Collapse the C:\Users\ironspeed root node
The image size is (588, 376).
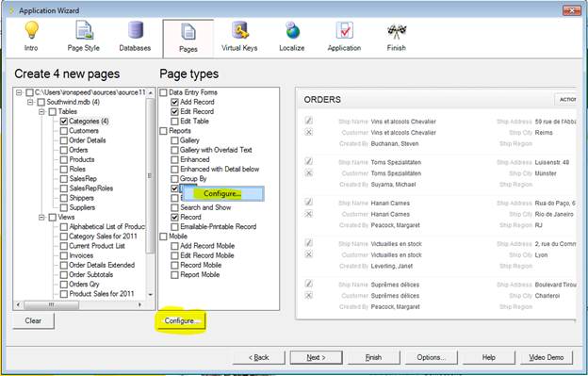(19, 92)
